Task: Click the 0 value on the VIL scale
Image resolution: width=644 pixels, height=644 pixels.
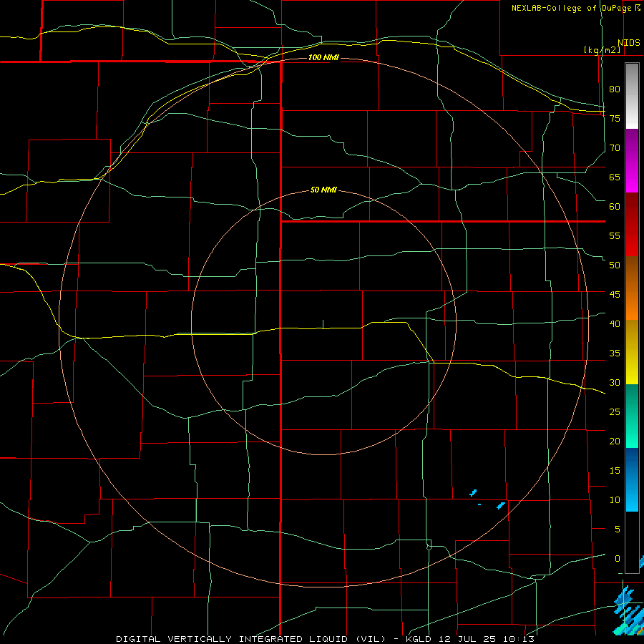Action: [x=618, y=559]
